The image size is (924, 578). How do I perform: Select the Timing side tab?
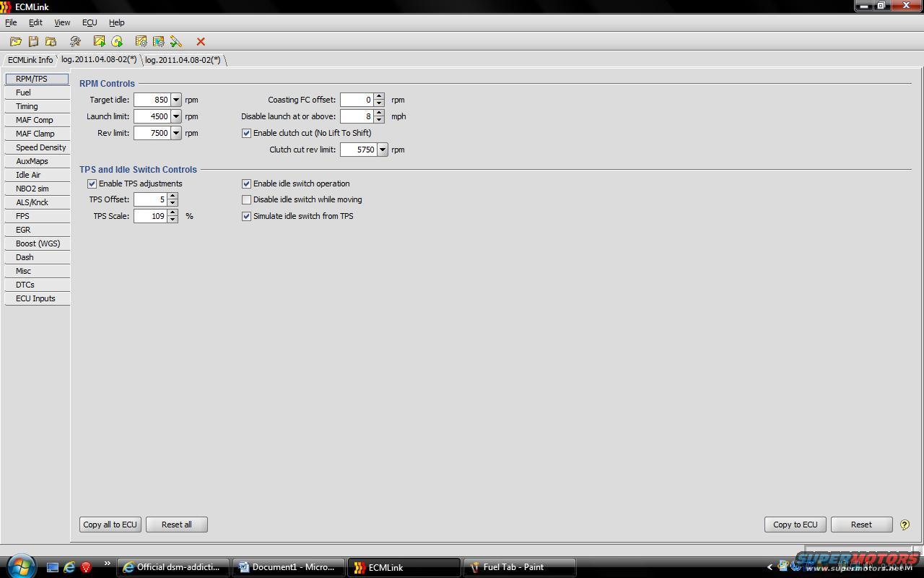(x=38, y=106)
